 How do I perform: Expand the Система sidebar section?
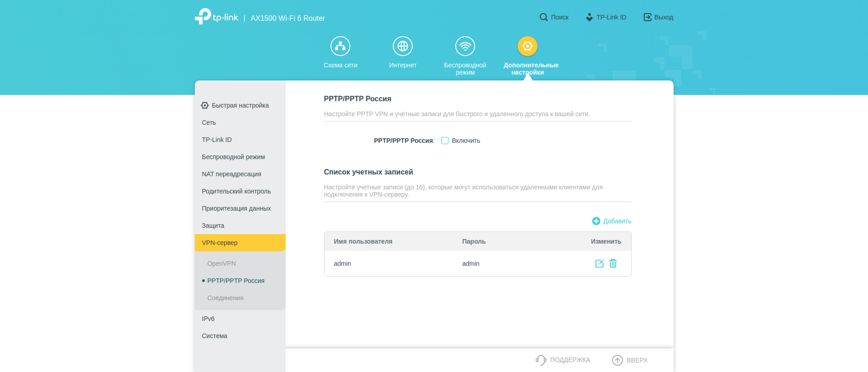click(x=214, y=336)
